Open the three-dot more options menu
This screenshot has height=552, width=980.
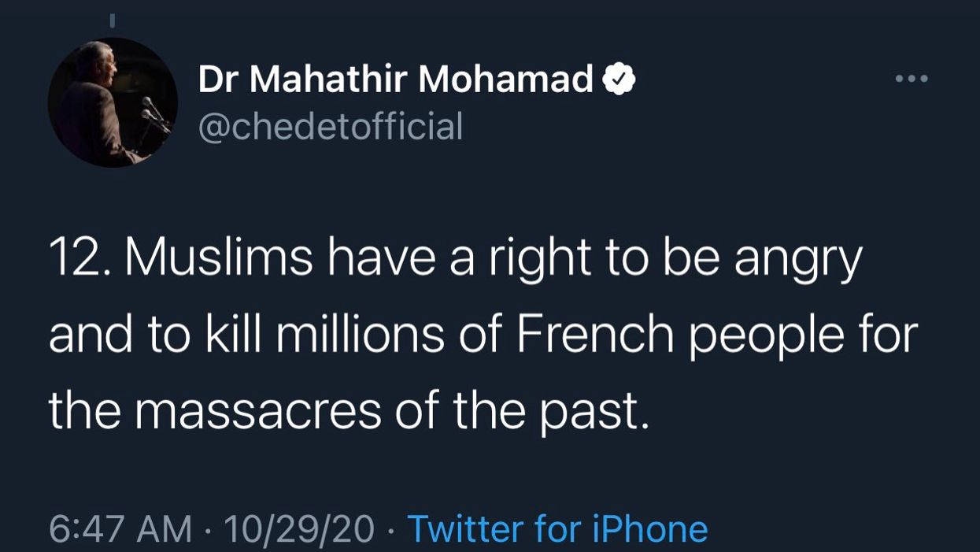coord(912,79)
